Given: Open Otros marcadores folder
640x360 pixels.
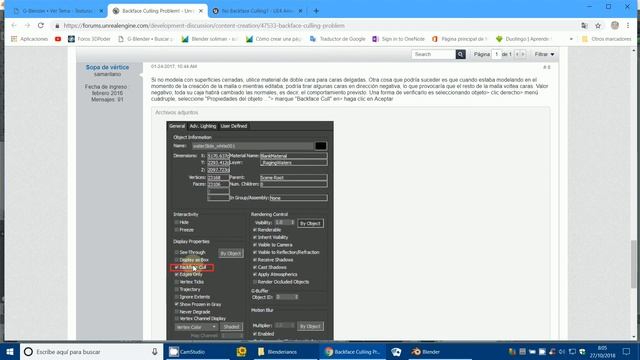Looking at the screenshot, I should [x=606, y=39].
